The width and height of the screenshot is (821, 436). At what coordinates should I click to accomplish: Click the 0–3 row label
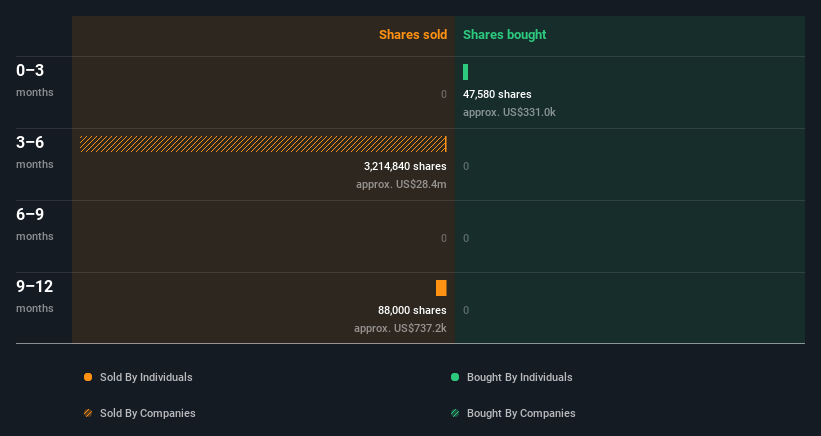[x=30, y=70]
